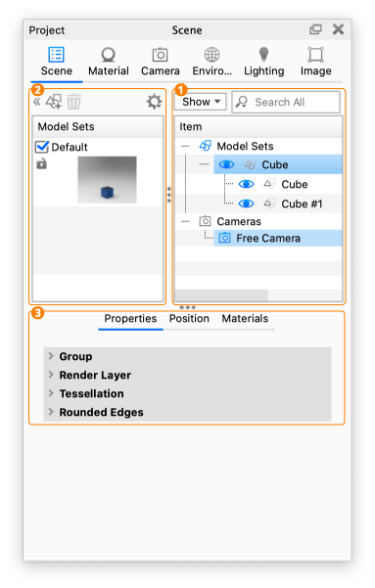
Task: Collapse the Cameras tree node
Action: pos(185,221)
